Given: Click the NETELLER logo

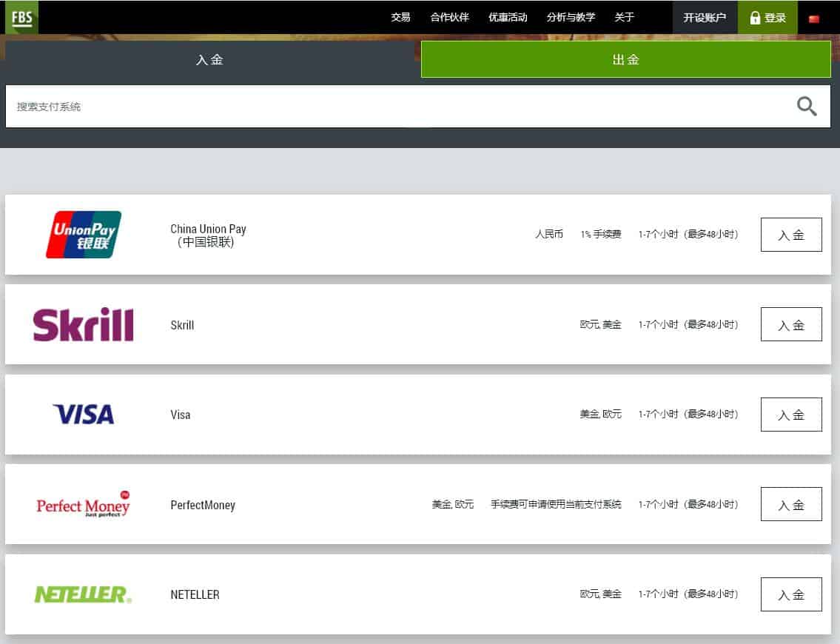Looking at the screenshot, I should [x=83, y=594].
